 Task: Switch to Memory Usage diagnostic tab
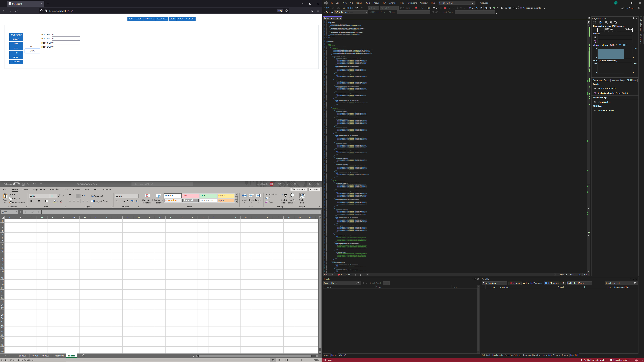coord(618,80)
